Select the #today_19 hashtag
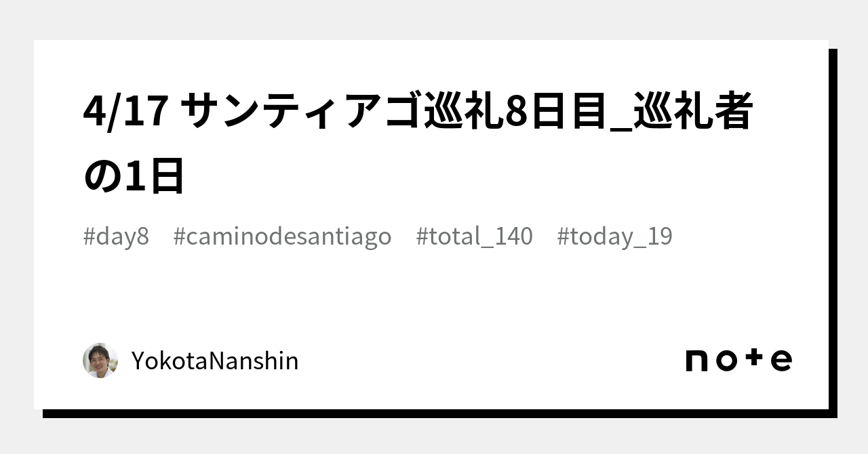 click(x=614, y=236)
